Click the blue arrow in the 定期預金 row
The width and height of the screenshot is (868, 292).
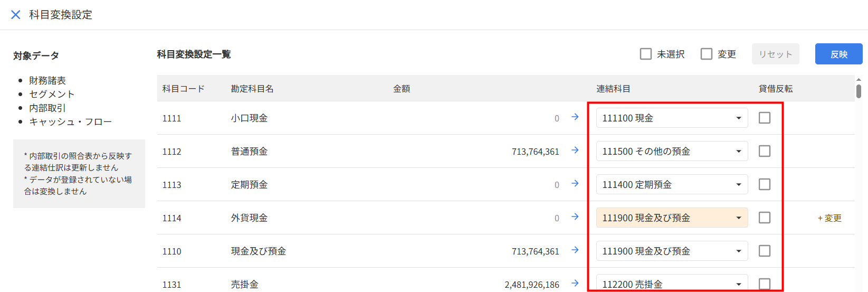pyautogui.click(x=575, y=184)
